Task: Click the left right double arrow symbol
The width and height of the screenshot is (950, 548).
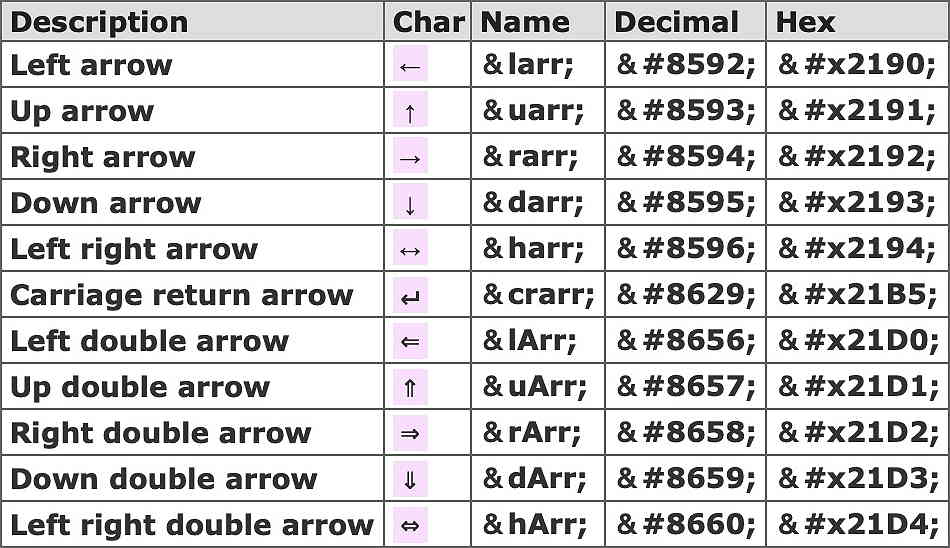Action: 410,526
